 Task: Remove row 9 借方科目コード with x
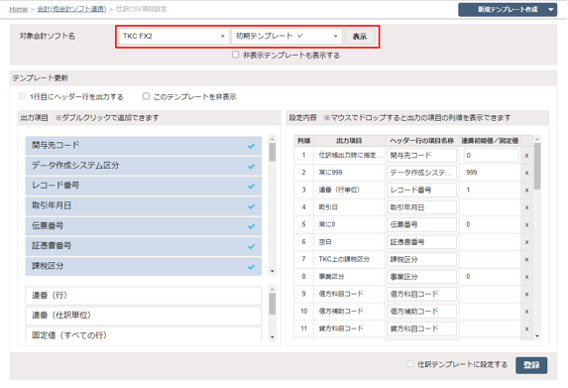527,295
